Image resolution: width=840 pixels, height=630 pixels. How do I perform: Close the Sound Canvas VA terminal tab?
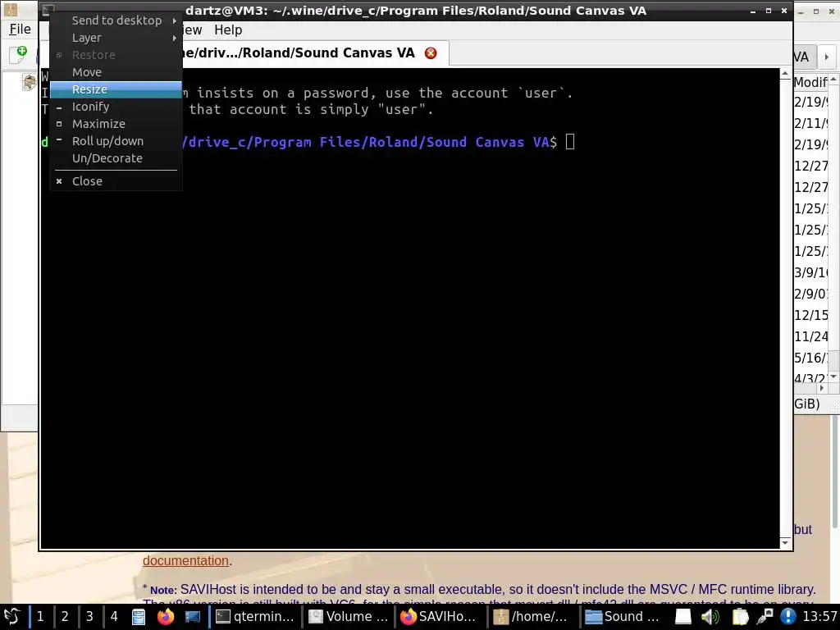(x=430, y=53)
